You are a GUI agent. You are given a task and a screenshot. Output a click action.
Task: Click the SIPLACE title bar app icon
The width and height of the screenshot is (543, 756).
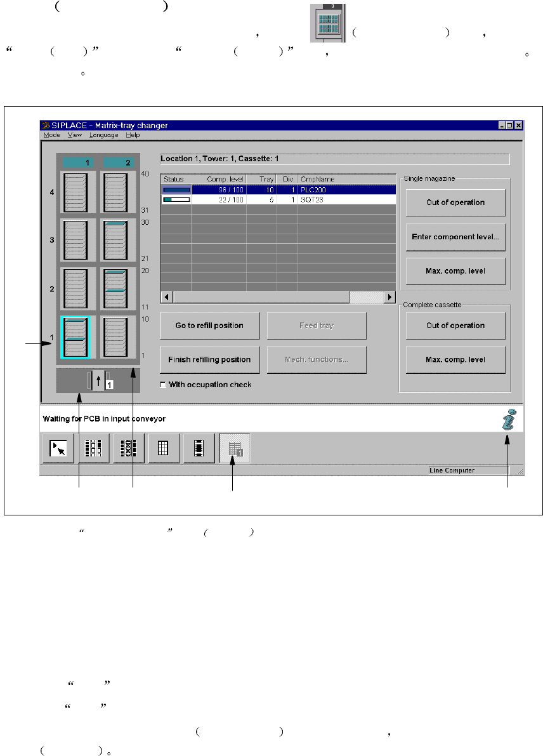pos(46,125)
